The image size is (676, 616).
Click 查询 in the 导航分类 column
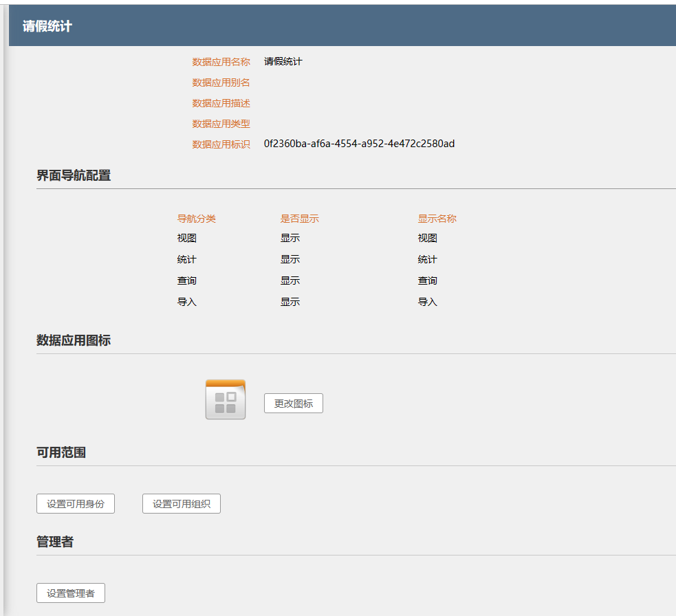(186, 280)
